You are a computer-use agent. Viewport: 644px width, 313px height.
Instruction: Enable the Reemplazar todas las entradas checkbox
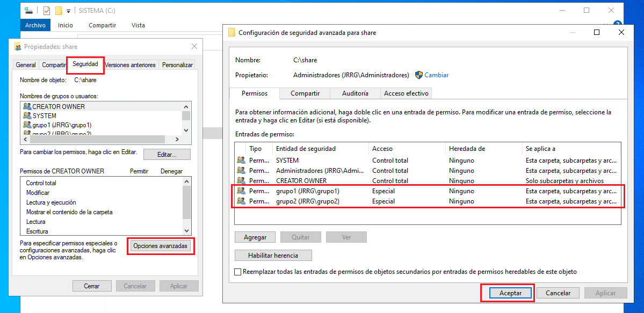click(x=237, y=272)
